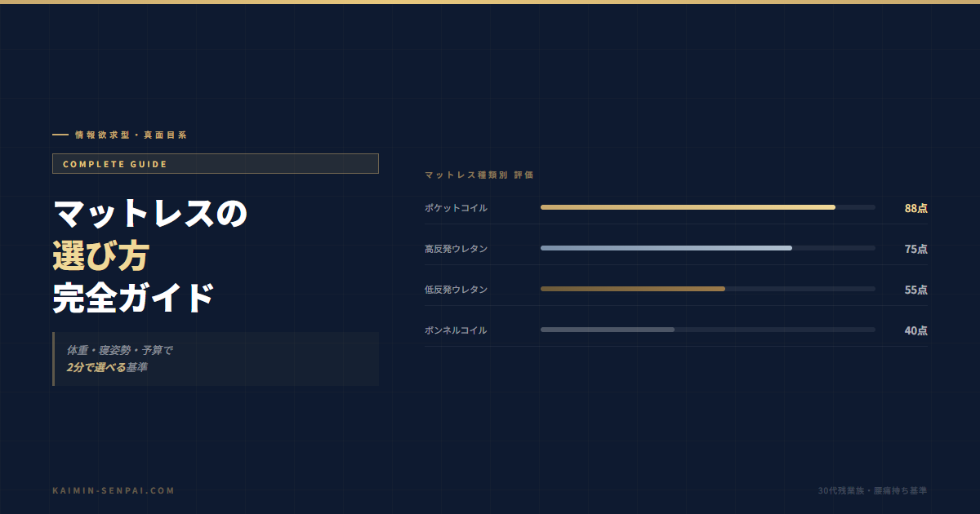The image size is (980, 514).
Task: Click the 2分で選べる基準 subtitle box
Action: (216, 359)
